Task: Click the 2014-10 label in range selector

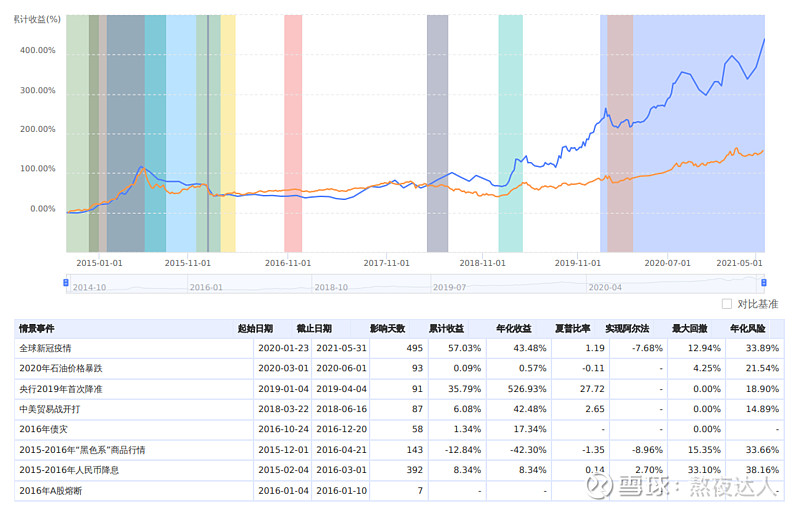Action: click(x=89, y=288)
